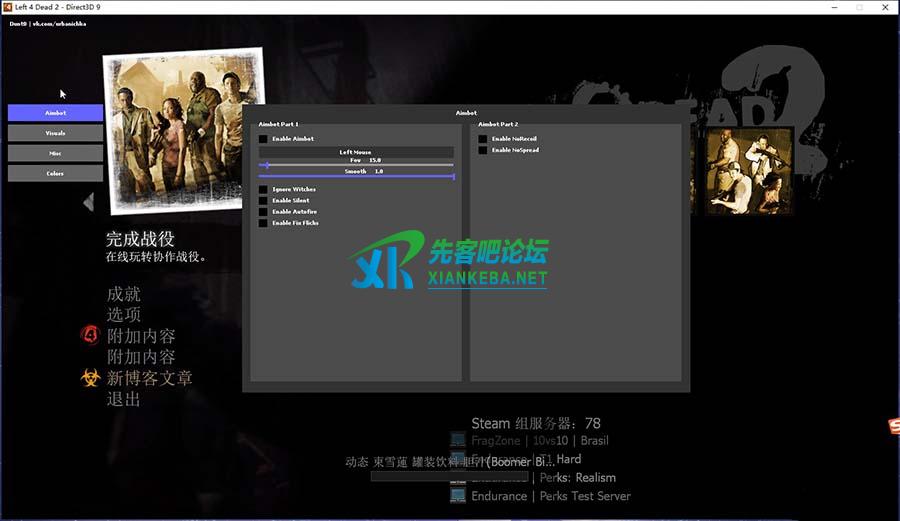
Task: Toggle the Ignore Witches checkbox
Action: 264,189
